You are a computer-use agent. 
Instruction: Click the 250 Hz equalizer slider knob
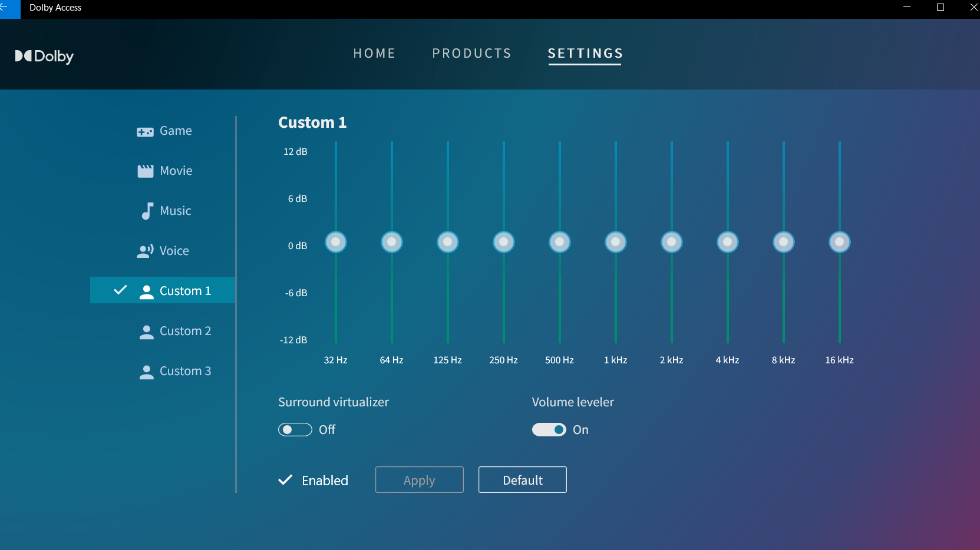click(x=504, y=242)
